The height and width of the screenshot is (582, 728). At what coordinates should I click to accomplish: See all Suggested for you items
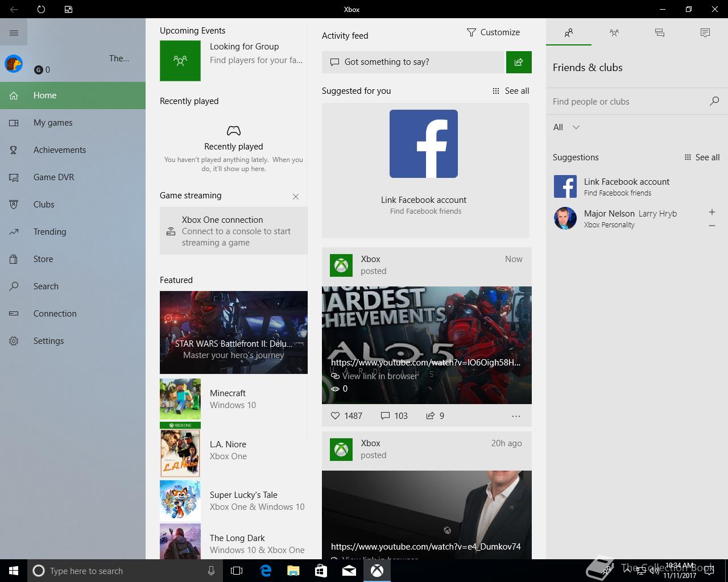tap(511, 91)
